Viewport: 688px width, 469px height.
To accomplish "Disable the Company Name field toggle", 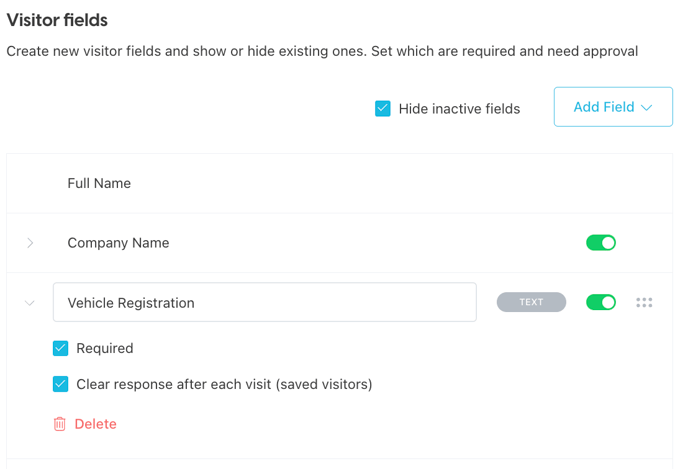I will [x=601, y=242].
